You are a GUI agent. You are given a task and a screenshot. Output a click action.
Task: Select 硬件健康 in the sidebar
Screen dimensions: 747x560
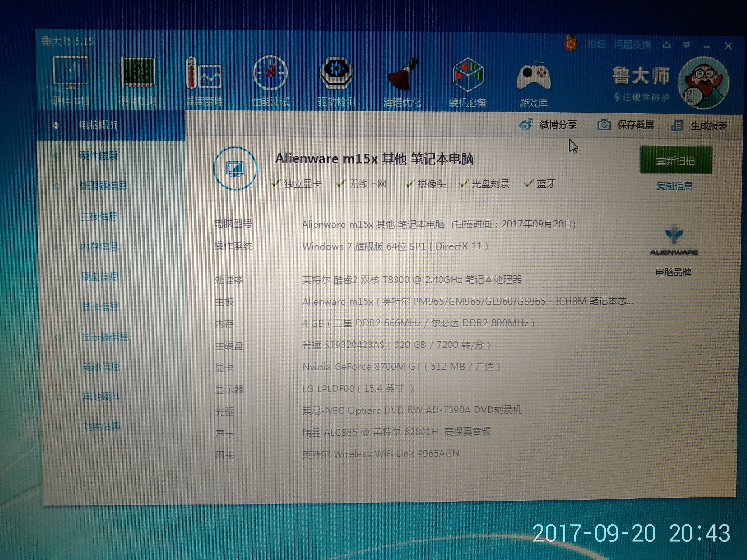[98, 155]
